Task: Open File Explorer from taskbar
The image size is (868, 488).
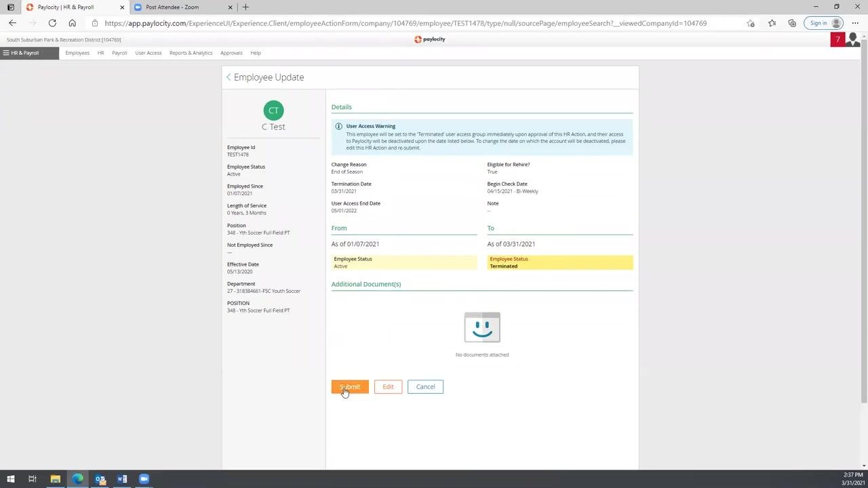Action: 56,479
